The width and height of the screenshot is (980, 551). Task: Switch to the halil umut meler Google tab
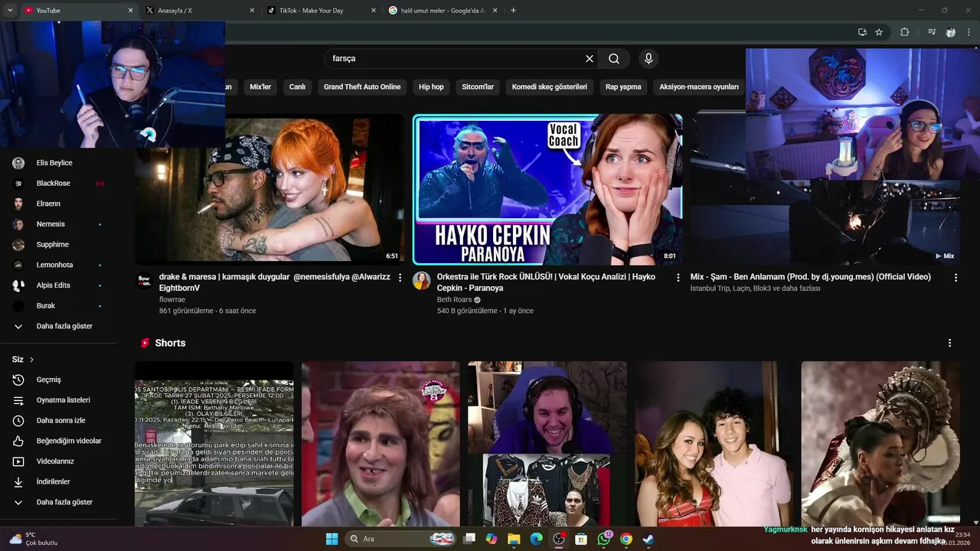441,11
